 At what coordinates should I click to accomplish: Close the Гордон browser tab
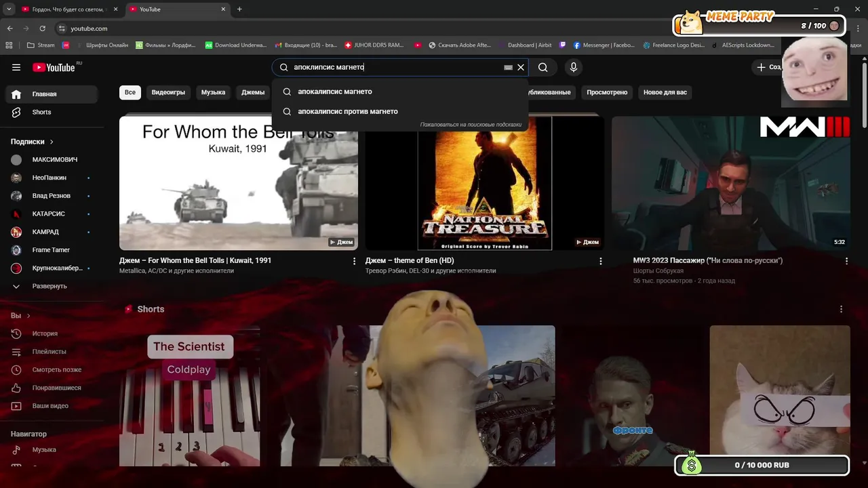coord(115,9)
